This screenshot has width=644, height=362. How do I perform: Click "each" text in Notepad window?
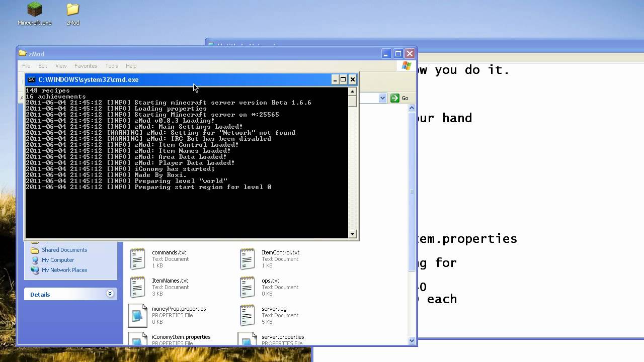(442, 299)
